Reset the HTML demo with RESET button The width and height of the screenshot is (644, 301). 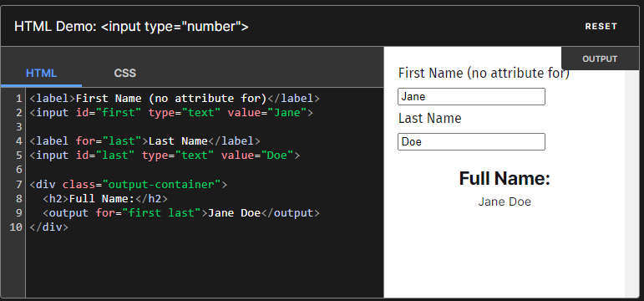pyautogui.click(x=601, y=26)
